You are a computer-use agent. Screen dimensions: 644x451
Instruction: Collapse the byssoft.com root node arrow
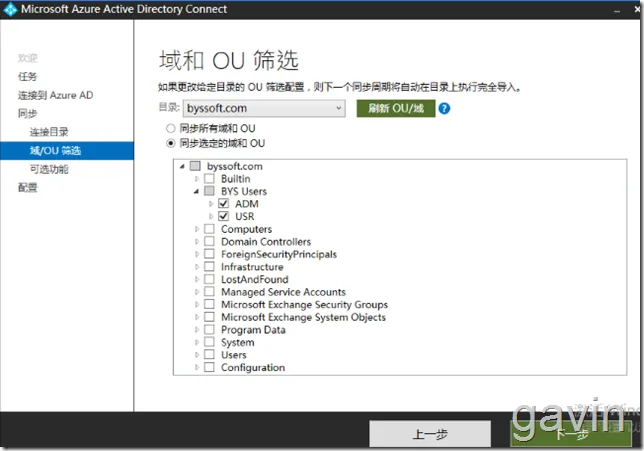pos(182,166)
